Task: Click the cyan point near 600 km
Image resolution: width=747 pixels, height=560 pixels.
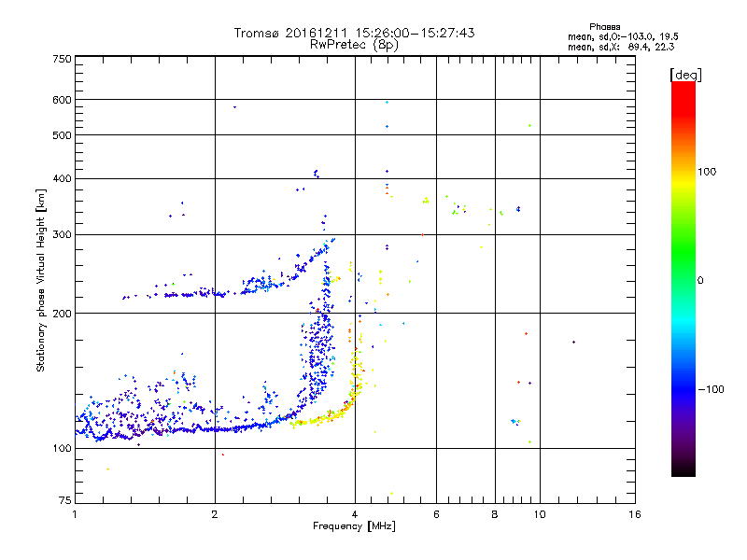Action: pyautogui.click(x=387, y=103)
